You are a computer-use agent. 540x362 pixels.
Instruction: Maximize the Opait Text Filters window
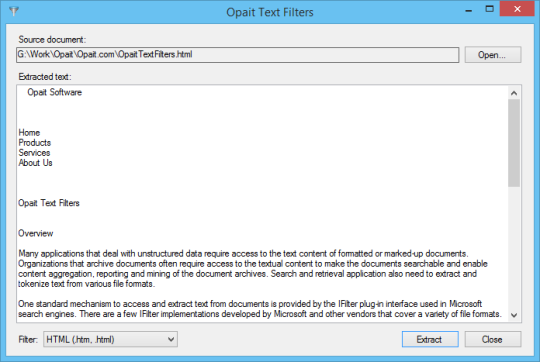click(489, 9)
